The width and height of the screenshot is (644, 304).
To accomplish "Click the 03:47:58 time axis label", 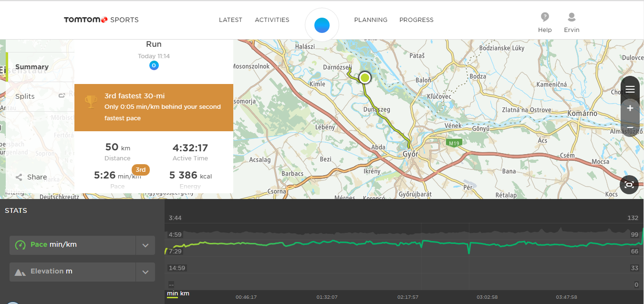I will [566, 297].
